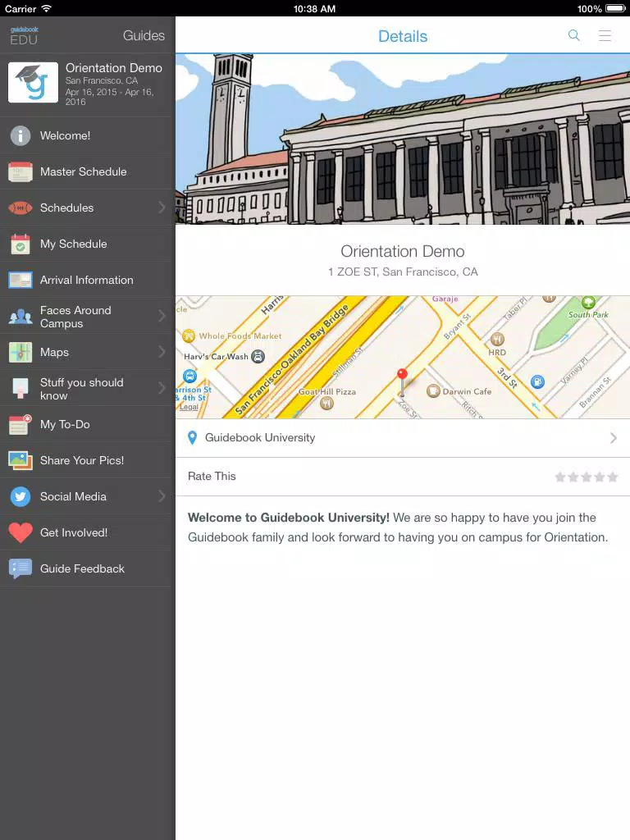The image size is (630, 840).
Task: Tap the 1 ZOE ST address text
Action: (403, 272)
